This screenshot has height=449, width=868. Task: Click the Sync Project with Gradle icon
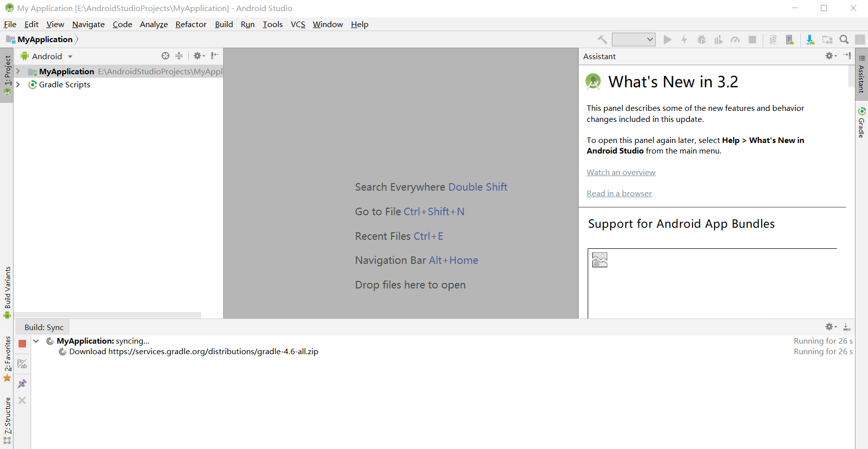coord(773,40)
